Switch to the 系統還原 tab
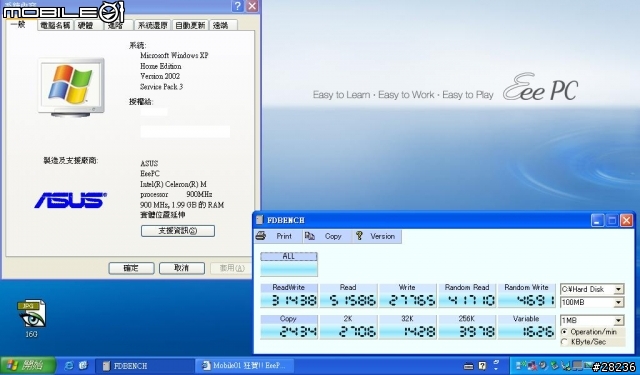The width and height of the screenshot is (640, 375). 153,25
